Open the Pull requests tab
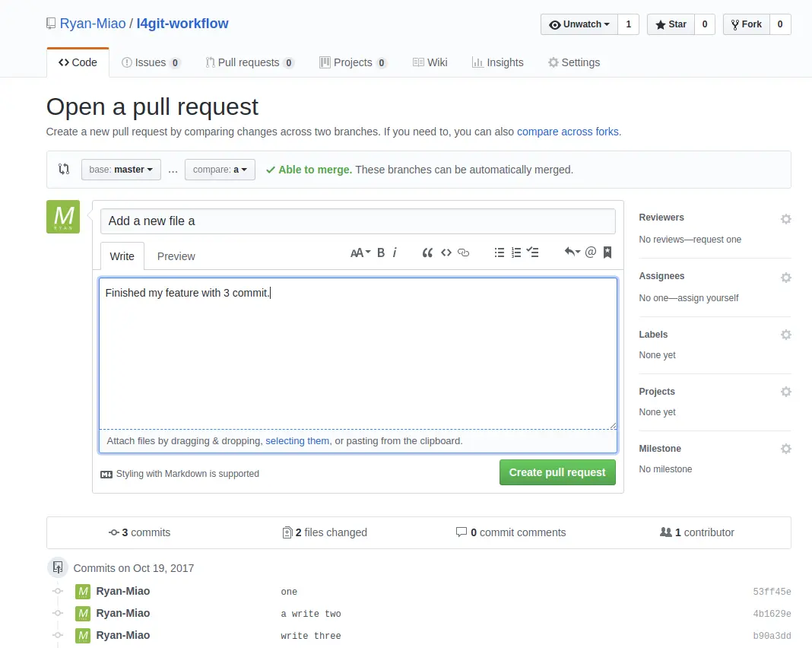This screenshot has height=648, width=812. (249, 62)
